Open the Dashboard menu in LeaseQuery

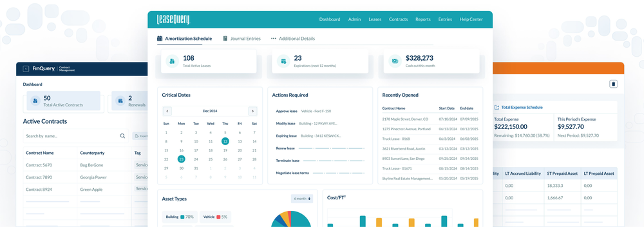[x=330, y=19]
